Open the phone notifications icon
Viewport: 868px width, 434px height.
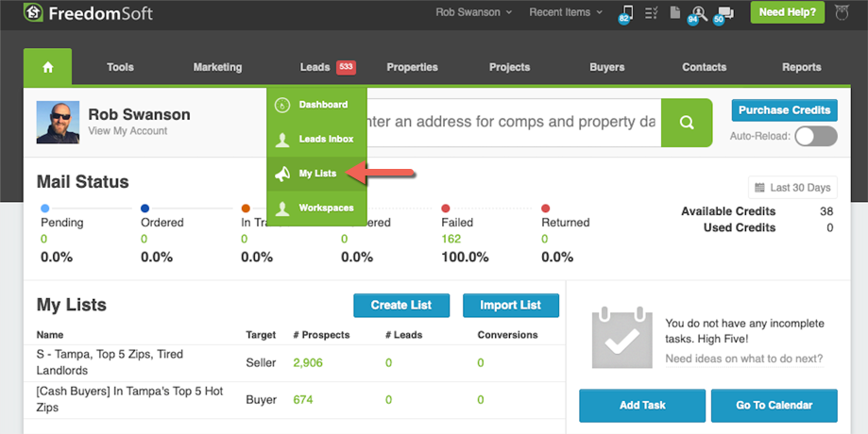coord(627,12)
